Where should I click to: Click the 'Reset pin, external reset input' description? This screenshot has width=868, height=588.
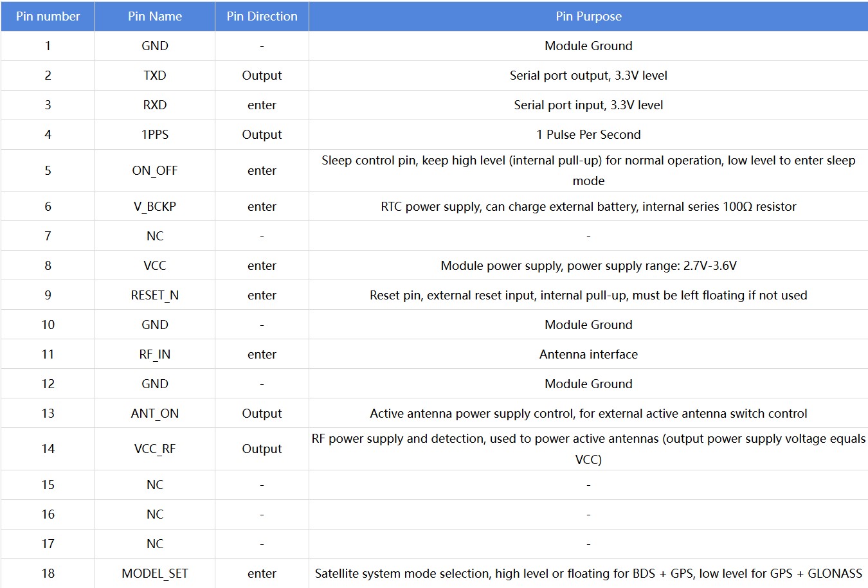point(588,295)
